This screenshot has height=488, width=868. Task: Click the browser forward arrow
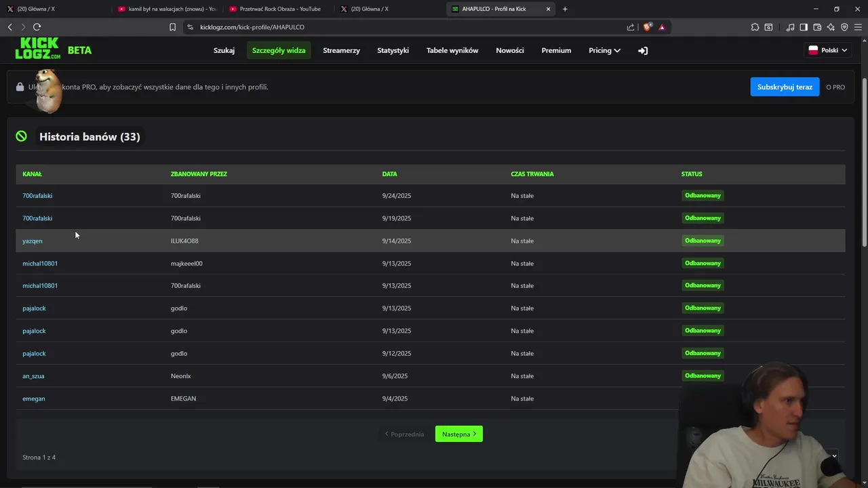pos(23,27)
